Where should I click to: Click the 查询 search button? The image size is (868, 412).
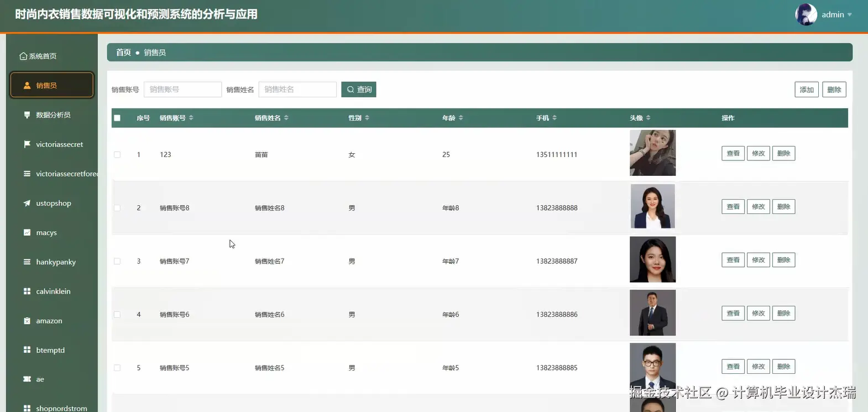(359, 90)
